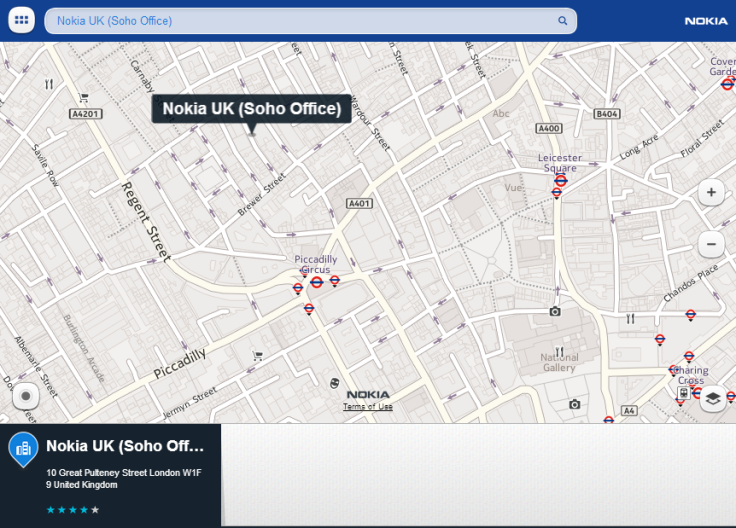Screen dimensions: 736x528
Task: Select the Piccadilly Circus underground station icon
Action: (316, 282)
